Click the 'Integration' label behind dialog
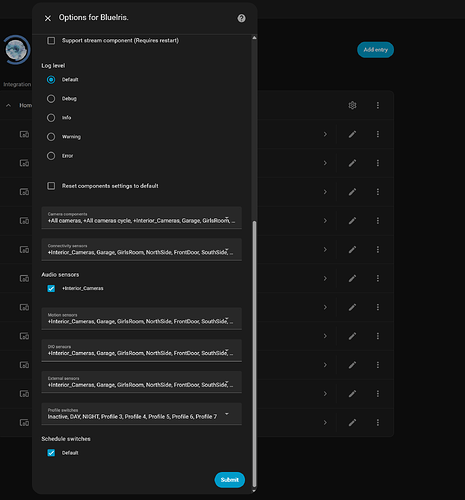This screenshot has width=465, height=500. pos(17,84)
